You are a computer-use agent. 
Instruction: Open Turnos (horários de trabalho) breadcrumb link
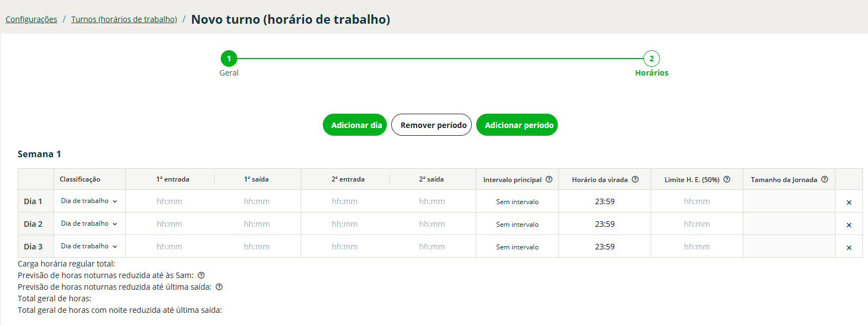pos(124,19)
